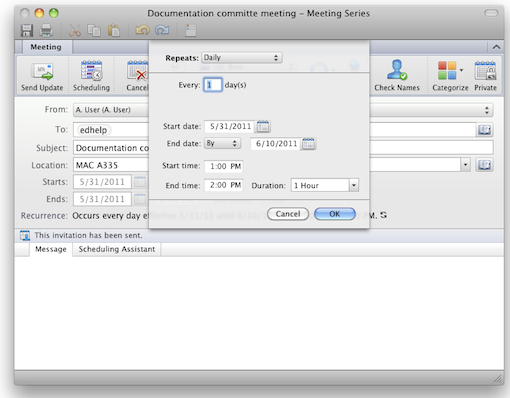The height and width of the screenshot is (398, 510).
Task: Open the room finder icon beside Location
Action: [x=484, y=165]
